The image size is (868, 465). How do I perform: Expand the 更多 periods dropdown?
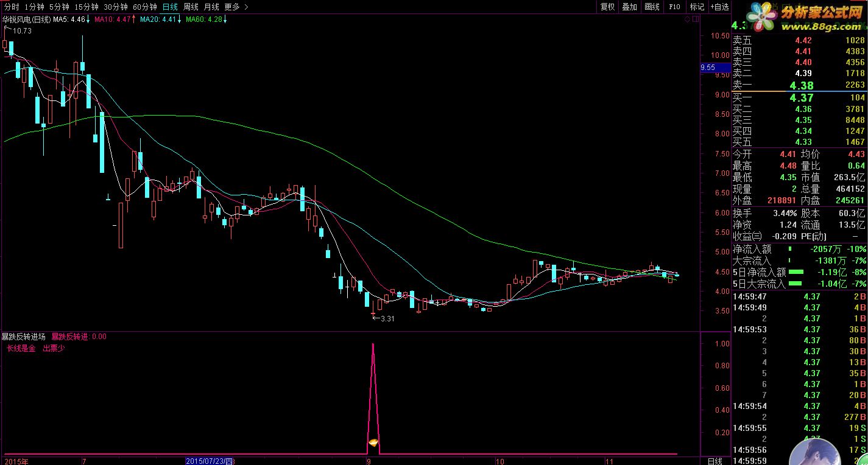(236, 7)
